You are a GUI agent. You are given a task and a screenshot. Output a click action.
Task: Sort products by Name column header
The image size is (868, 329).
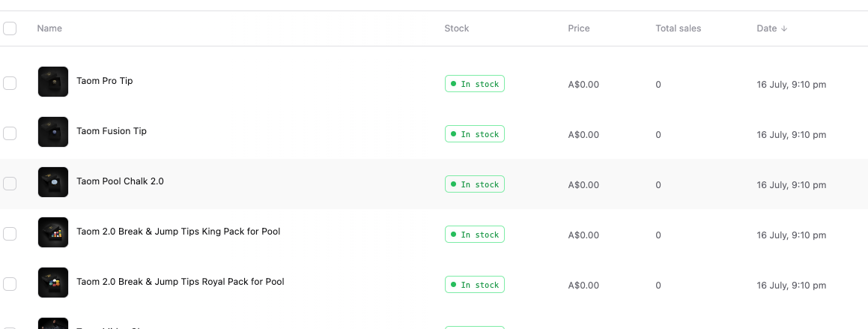pos(49,28)
